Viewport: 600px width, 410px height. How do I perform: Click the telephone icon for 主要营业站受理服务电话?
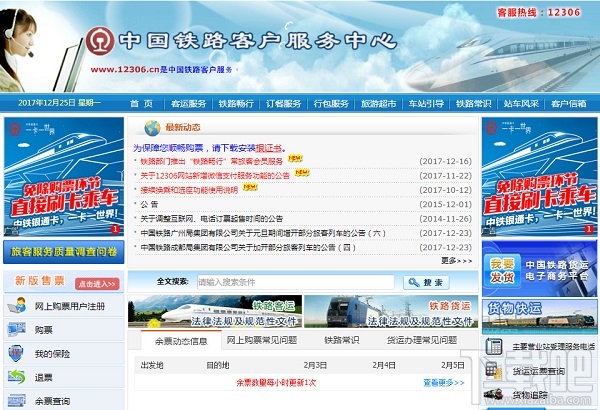click(x=494, y=346)
